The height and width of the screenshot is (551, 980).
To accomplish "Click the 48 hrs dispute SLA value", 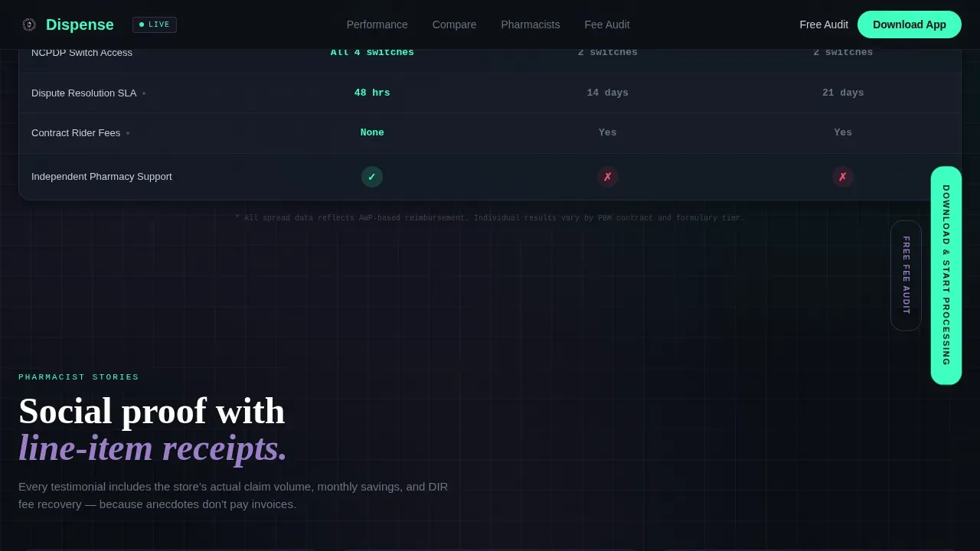I will coord(372,93).
